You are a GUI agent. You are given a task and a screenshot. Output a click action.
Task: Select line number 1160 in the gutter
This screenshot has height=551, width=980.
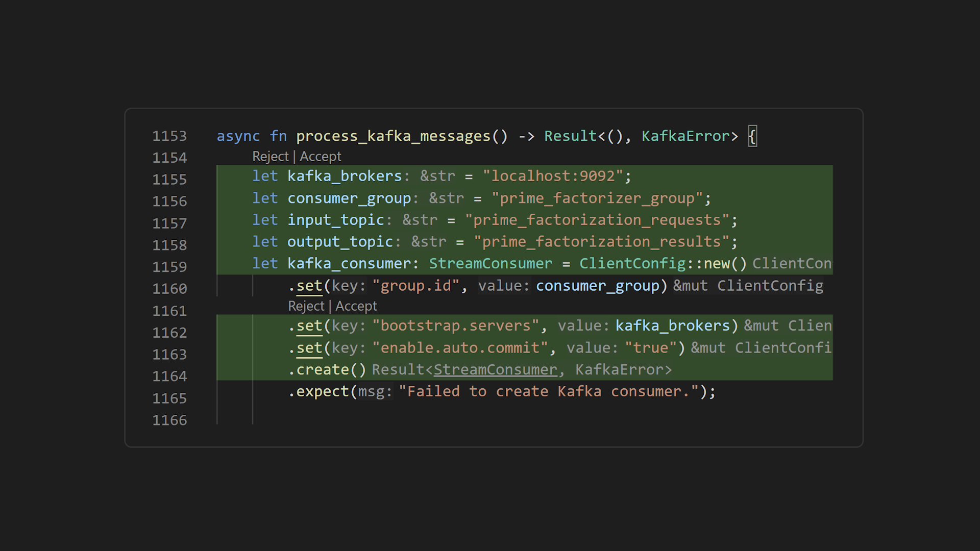click(169, 288)
